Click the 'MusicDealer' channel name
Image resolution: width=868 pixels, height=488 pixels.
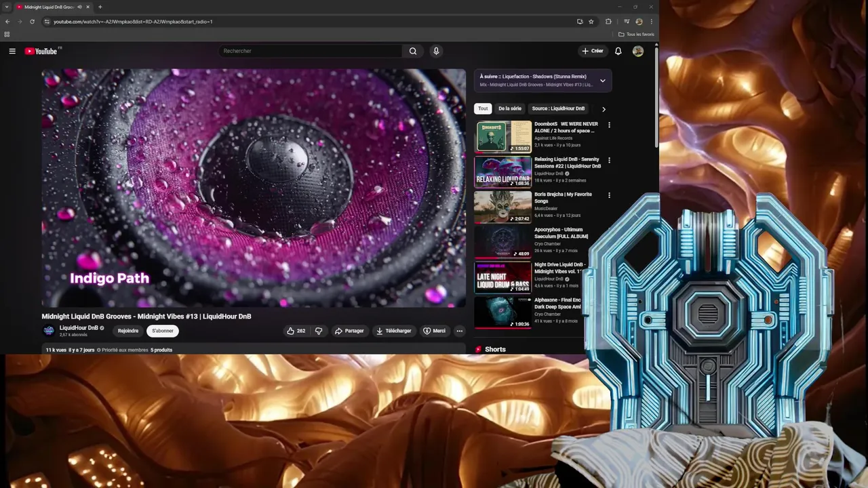point(546,209)
